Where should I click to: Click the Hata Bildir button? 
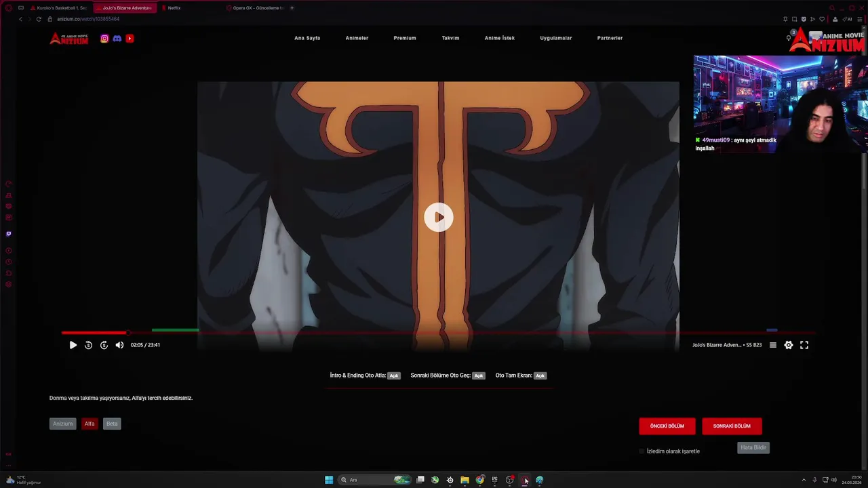point(753,448)
